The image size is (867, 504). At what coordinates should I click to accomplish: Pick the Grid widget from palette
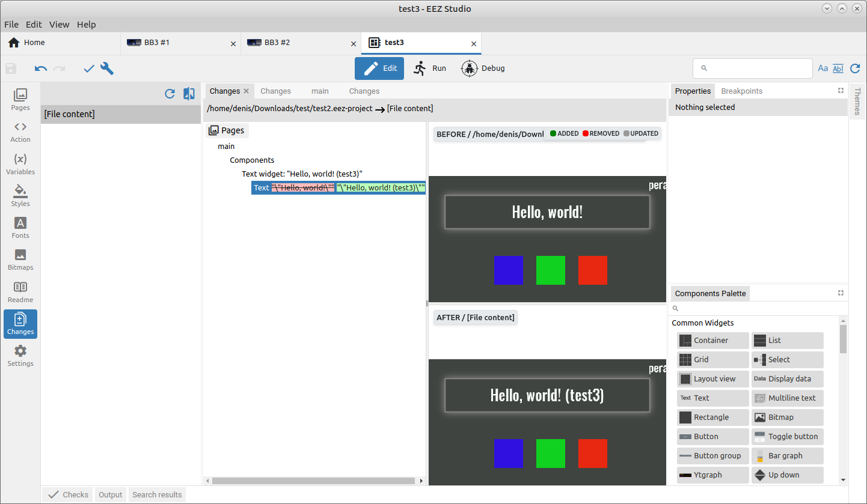[713, 360]
